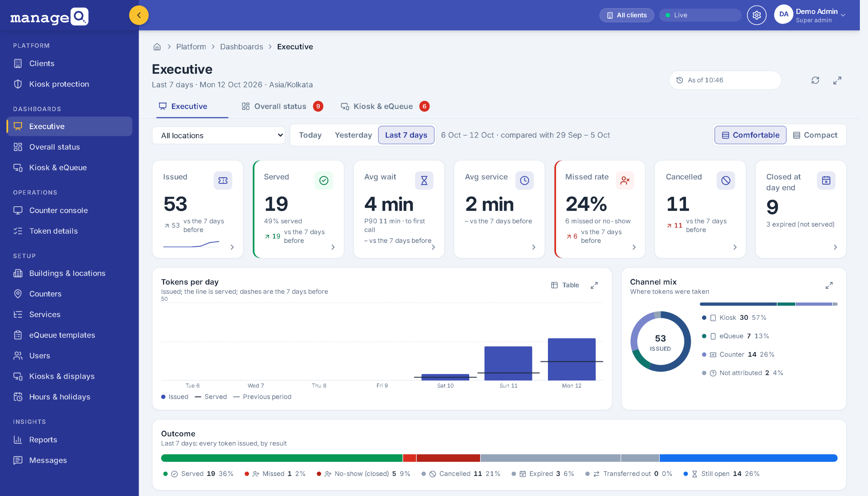Click the As of 10:46 time field

point(725,80)
